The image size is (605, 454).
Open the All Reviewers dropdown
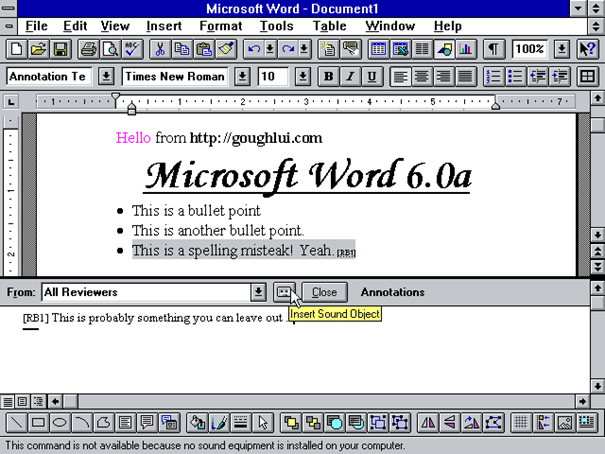[x=259, y=292]
